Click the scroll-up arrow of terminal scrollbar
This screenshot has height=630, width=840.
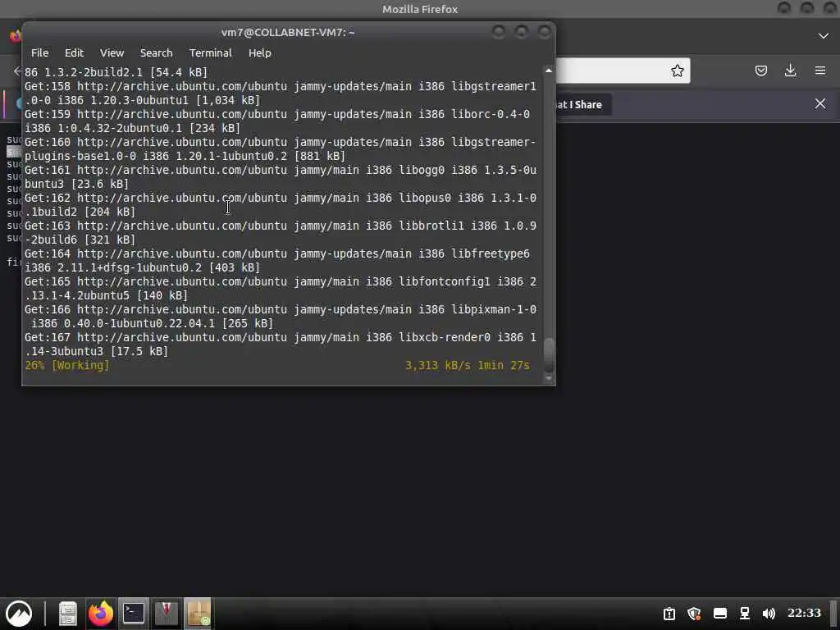(549, 71)
